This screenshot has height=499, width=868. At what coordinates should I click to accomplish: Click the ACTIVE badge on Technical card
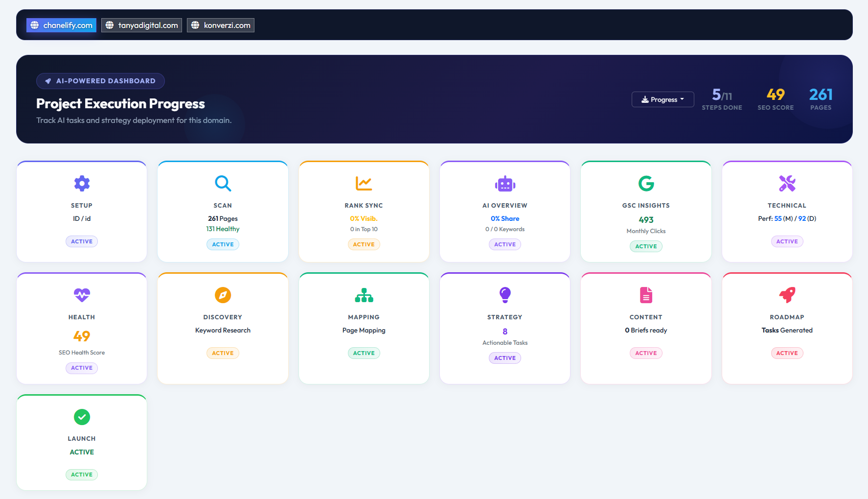(x=787, y=241)
